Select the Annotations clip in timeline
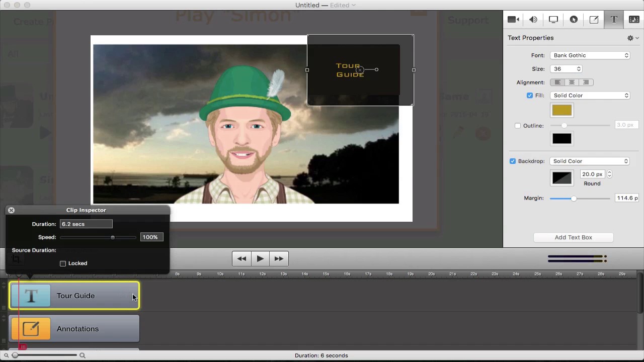The height and width of the screenshot is (362, 644). tap(74, 329)
